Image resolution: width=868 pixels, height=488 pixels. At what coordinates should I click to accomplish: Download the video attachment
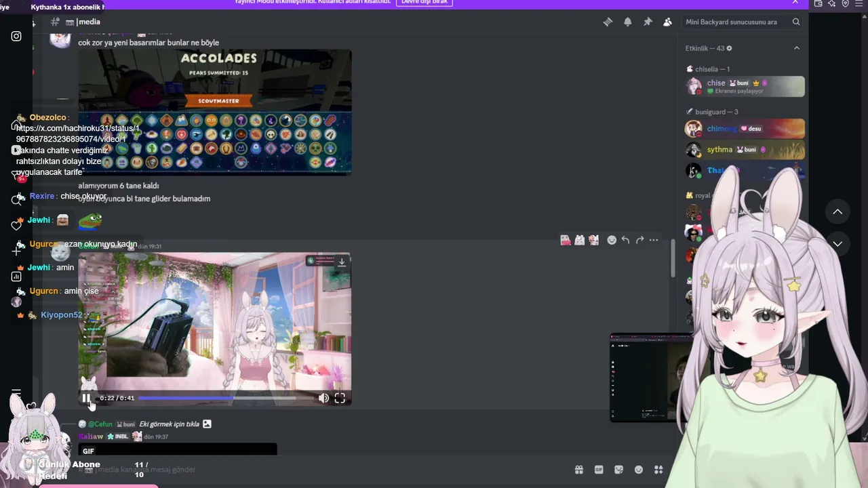coord(342,261)
